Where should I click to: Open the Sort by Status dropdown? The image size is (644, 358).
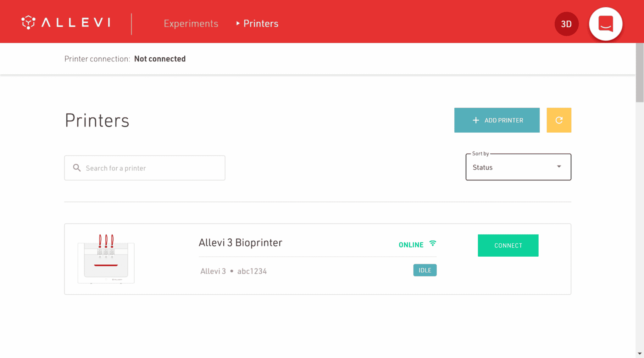(x=518, y=167)
